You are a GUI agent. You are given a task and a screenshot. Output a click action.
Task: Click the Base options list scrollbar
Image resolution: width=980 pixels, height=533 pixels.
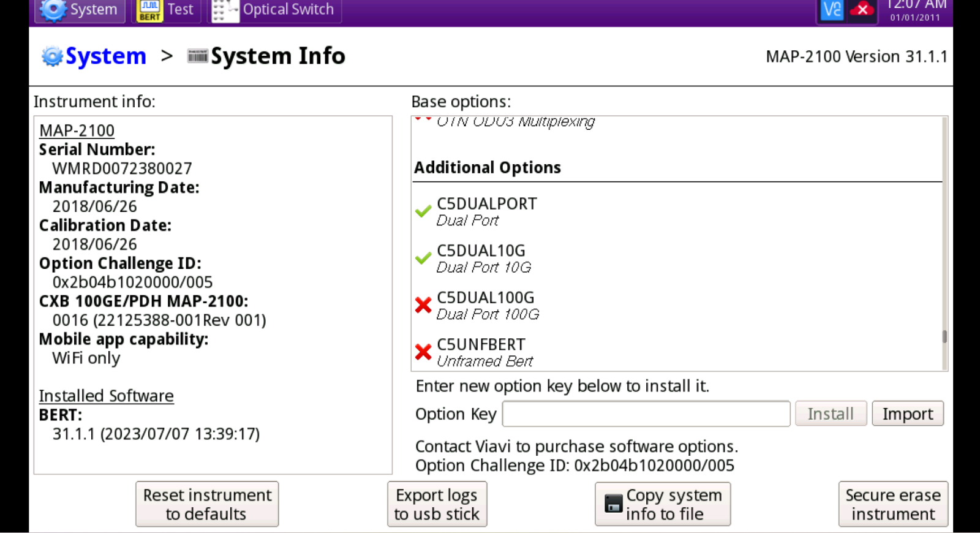point(944,336)
